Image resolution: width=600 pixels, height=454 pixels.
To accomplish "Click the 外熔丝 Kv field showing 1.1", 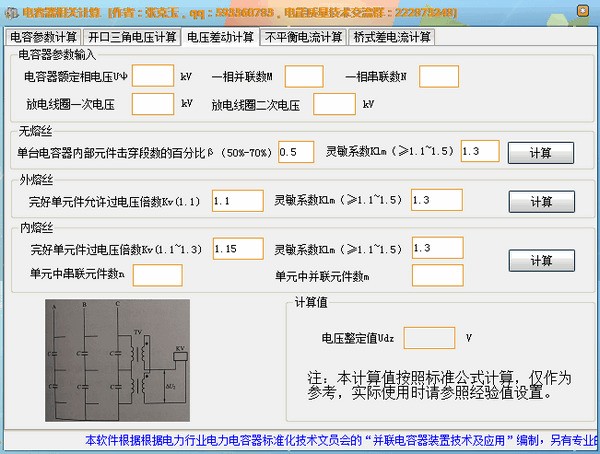I will [238, 201].
